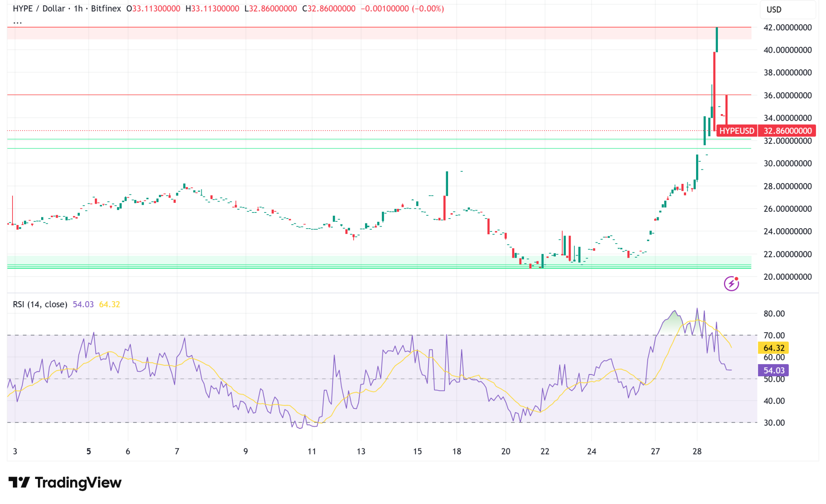
Task: Open the instant trading lightning icon
Action: 732,284
